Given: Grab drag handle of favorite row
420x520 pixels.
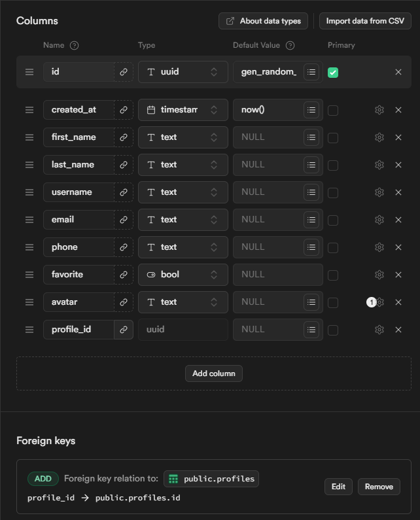Looking at the screenshot, I should point(29,275).
